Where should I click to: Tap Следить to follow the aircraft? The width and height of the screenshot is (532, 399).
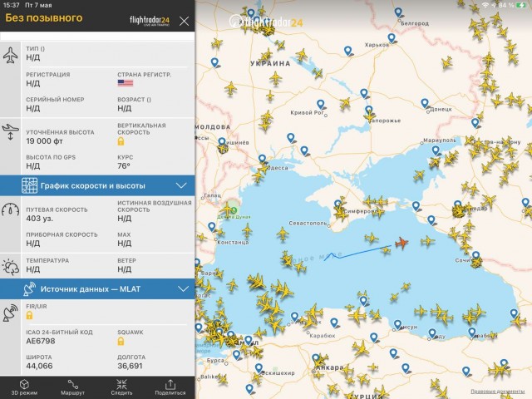click(x=121, y=387)
